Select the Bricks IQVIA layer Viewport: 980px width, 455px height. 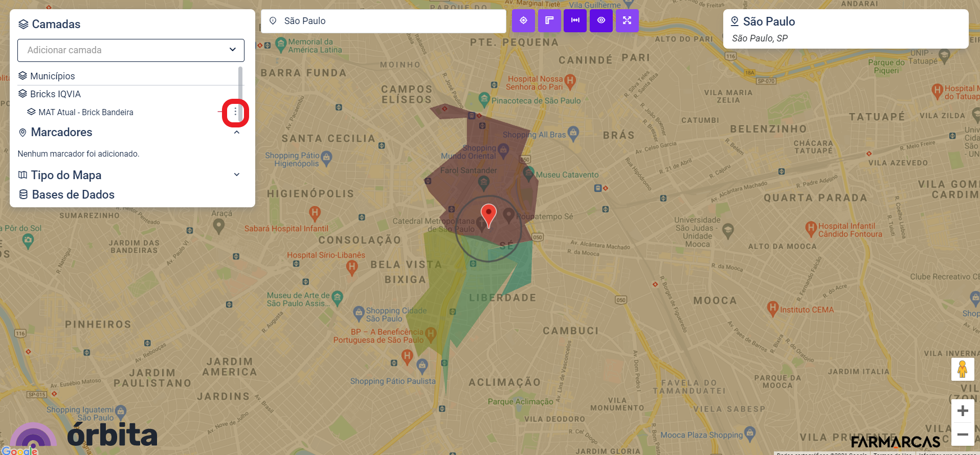pyautogui.click(x=55, y=94)
